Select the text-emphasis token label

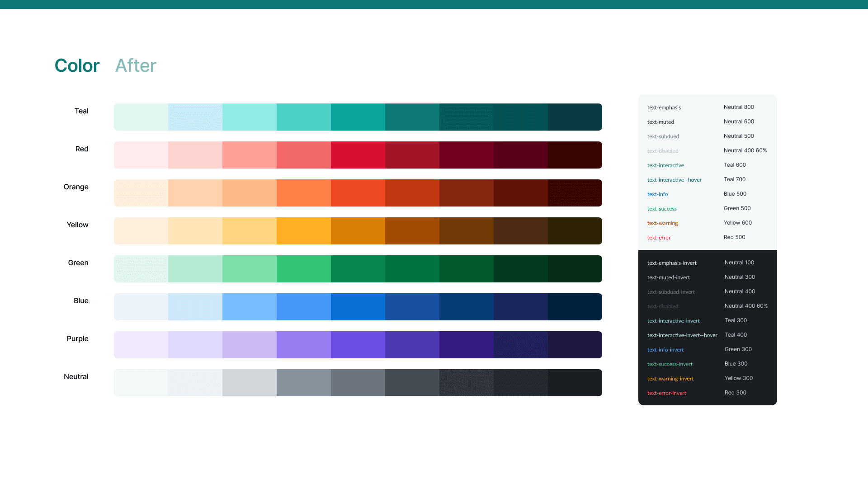(x=664, y=108)
